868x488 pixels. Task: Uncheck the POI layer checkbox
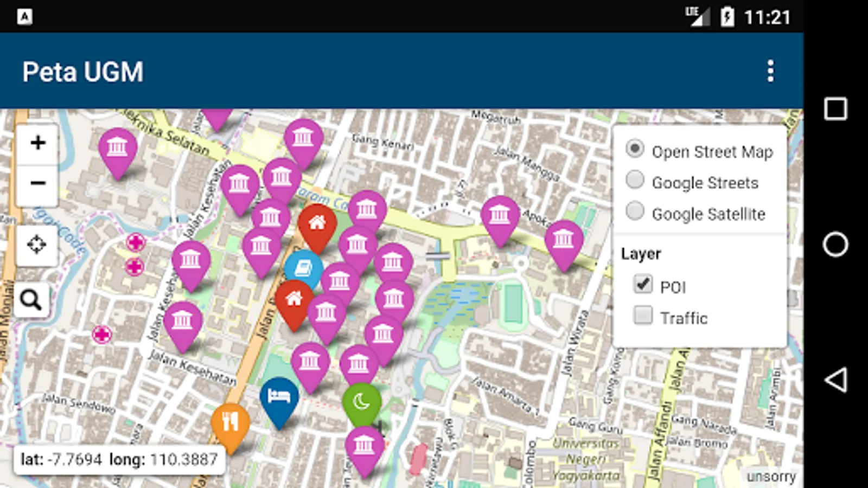pyautogui.click(x=643, y=284)
